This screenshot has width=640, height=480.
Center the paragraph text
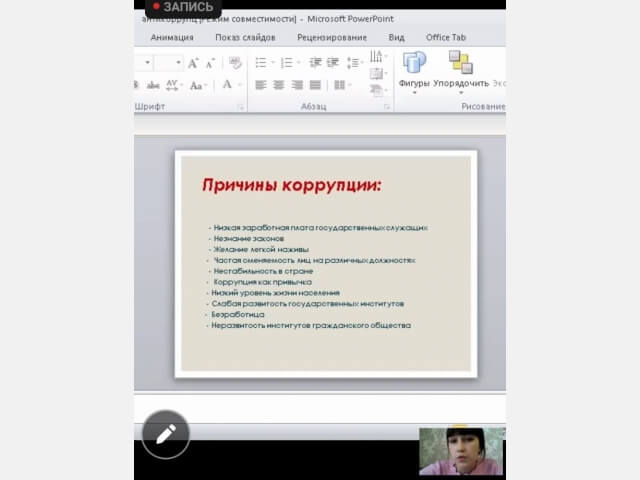click(x=279, y=85)
